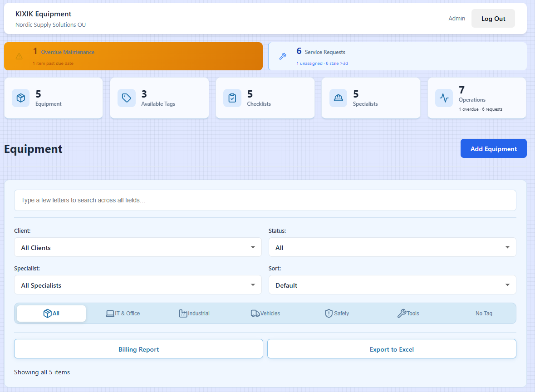Click the 'Showing all 5 items' text
This screenshot has height=392, width=535.
pyautogui.click(x=42, y=372)
